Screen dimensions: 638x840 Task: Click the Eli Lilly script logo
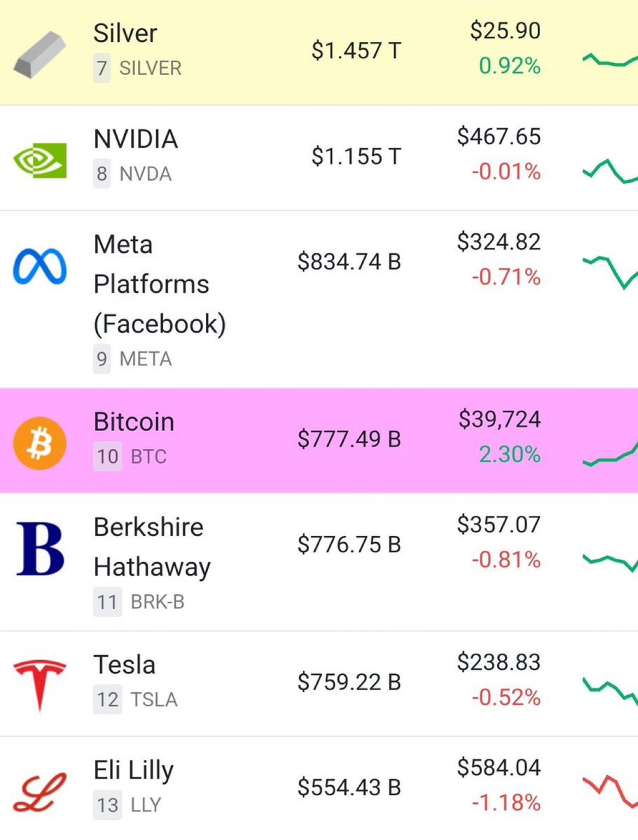[x=40, y=790]
